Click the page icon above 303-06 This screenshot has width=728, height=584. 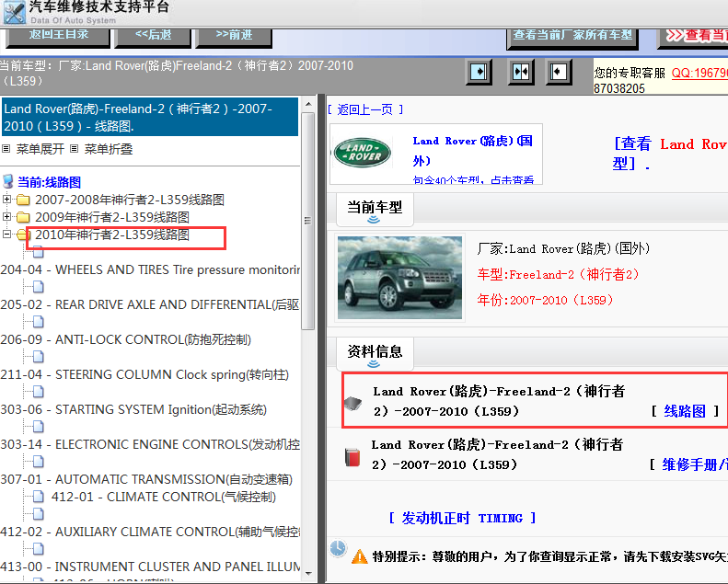point(38,392)
